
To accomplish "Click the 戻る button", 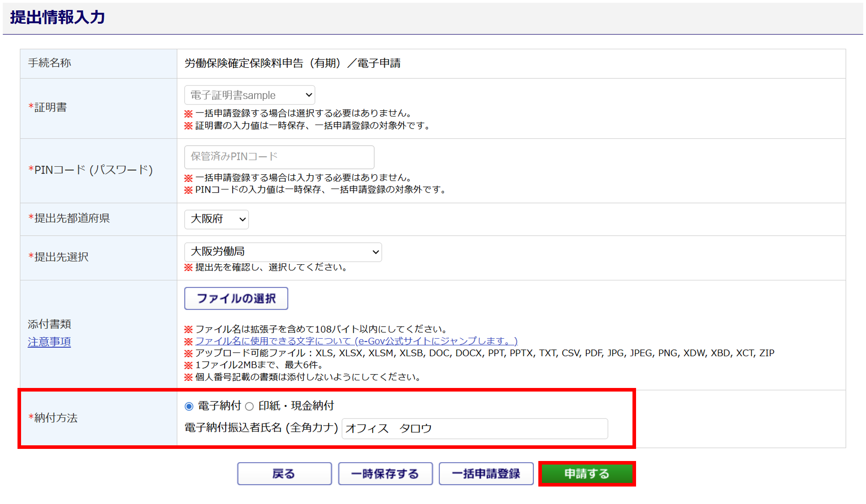I will point(284,474).
